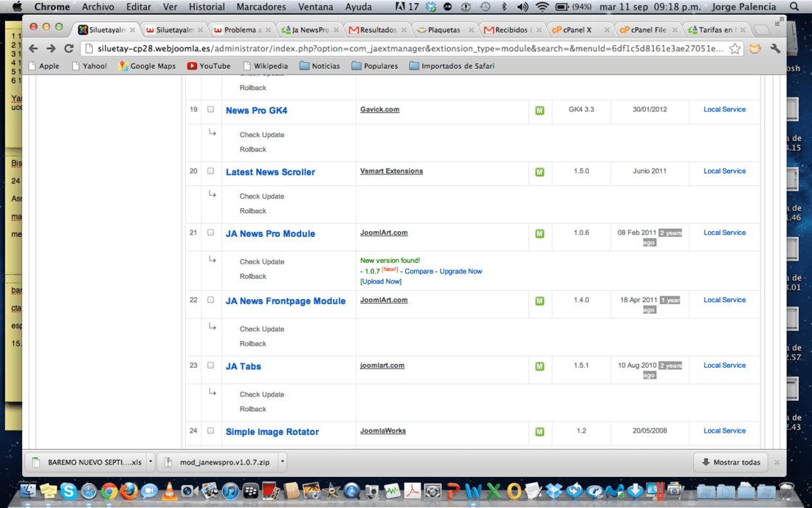
Task: Click the Upload Now link
Action: 381,282
